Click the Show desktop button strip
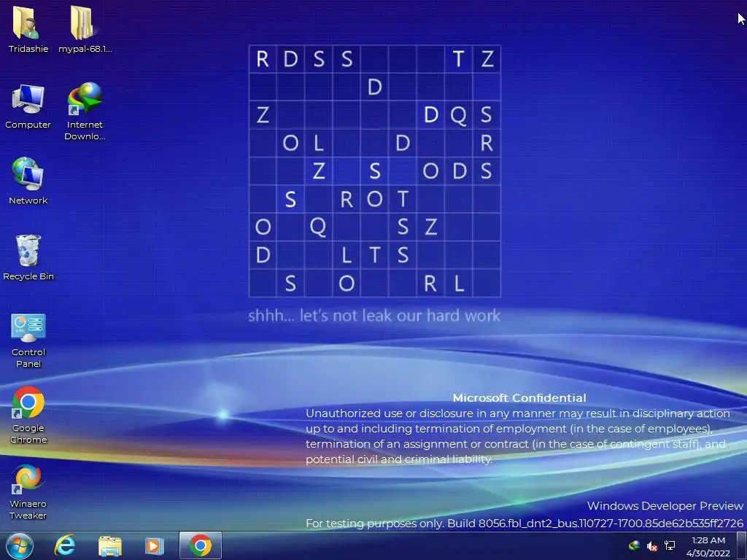This screenshot has height=560, width=747. pyautogui.click(x=742, y=545)
